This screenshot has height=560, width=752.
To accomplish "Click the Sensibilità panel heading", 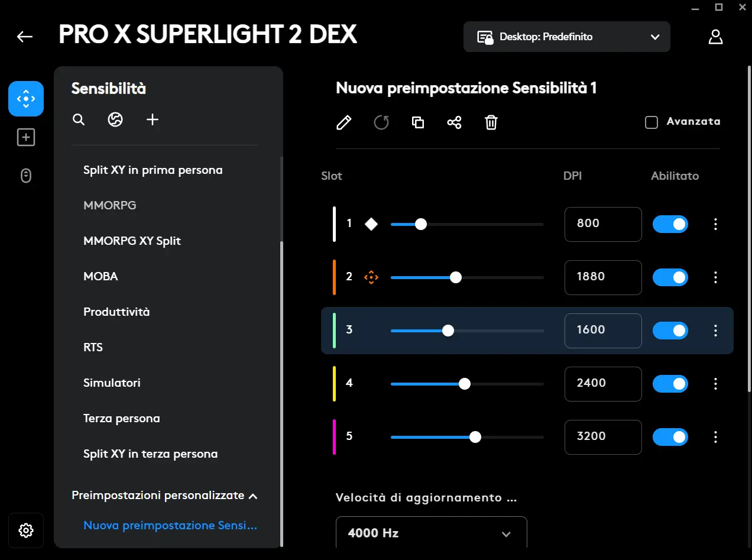I will point(109,89).
